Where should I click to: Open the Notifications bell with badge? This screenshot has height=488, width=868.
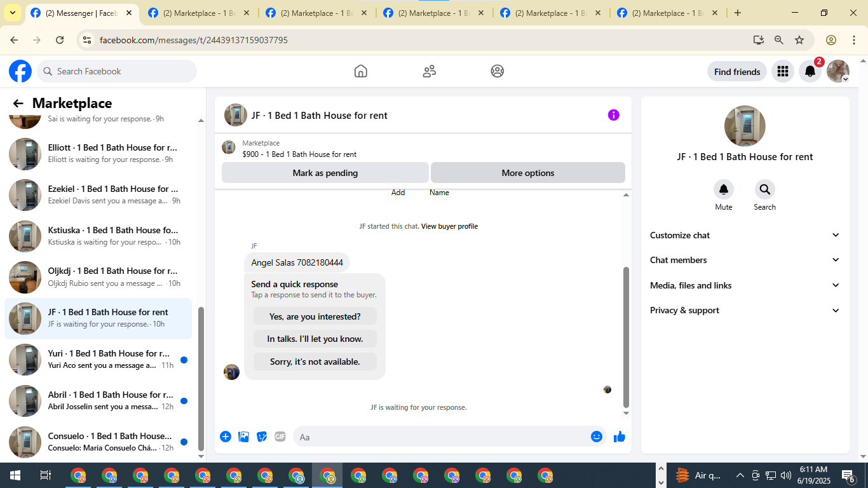tap(810, 71)
